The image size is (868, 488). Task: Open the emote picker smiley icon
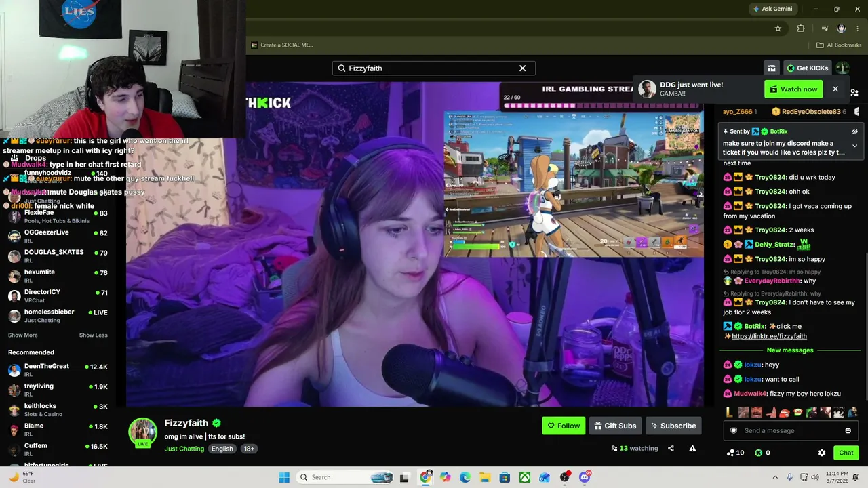[x=848, y=430]
